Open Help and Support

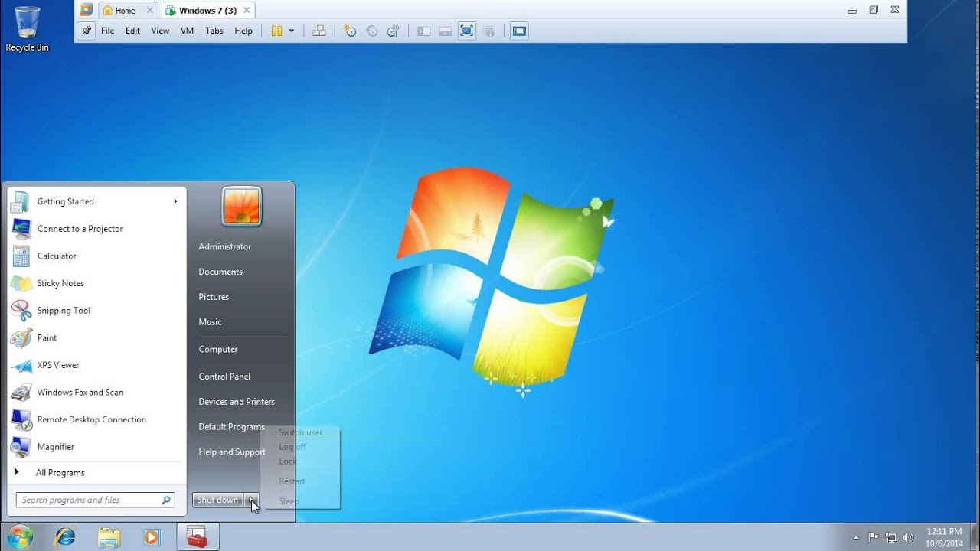232,452
